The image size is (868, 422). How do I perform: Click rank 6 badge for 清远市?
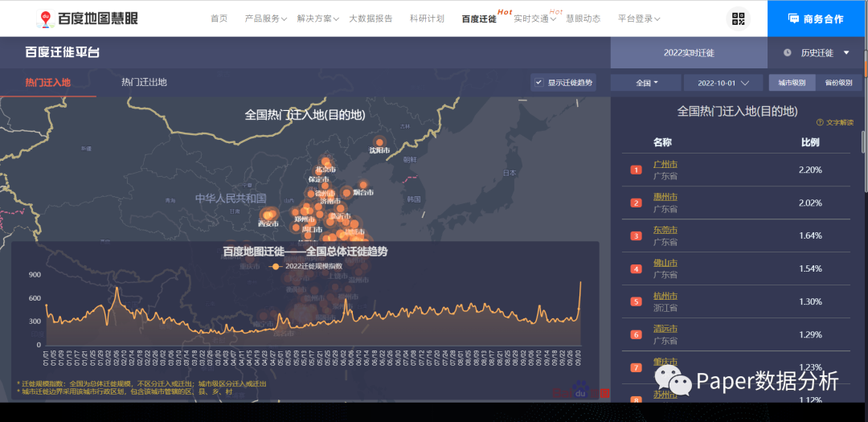coord(636,335)
